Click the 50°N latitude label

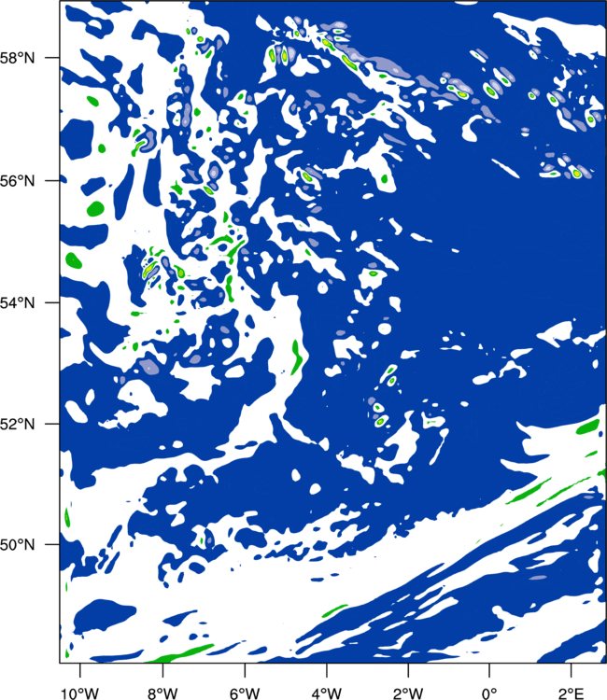(x=17, y=545)
